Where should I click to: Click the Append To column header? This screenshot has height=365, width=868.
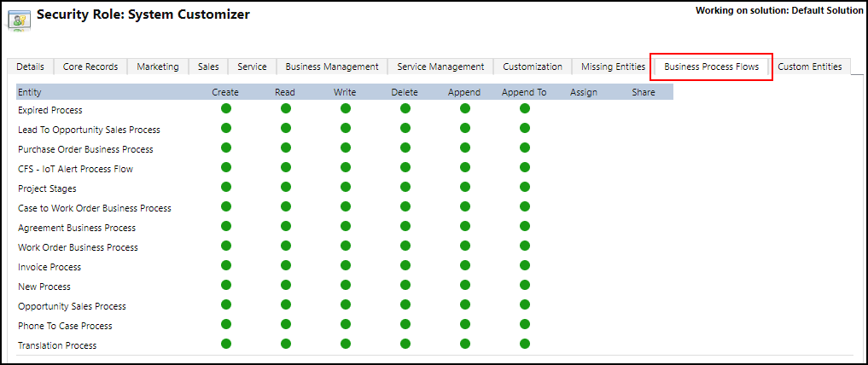point(524,92)
